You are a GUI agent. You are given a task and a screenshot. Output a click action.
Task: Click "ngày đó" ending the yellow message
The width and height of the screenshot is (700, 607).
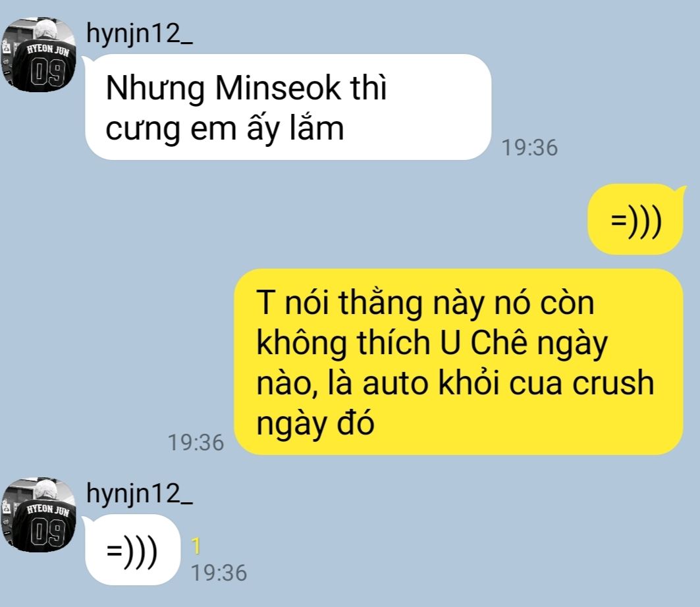tap(315, 424)
